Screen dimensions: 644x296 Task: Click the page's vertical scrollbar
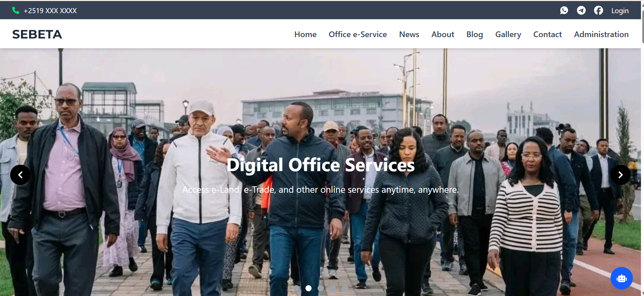tap(642, 27)
